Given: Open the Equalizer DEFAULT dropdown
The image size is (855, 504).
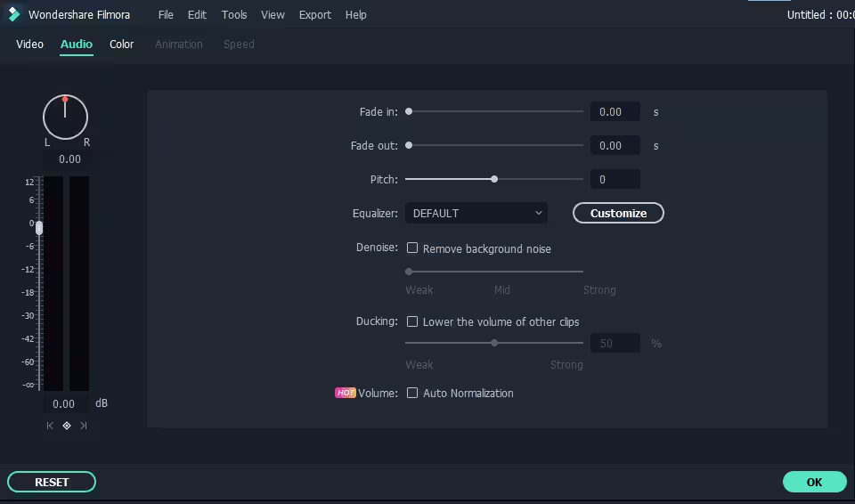Looking at the screenshot, I should tap(476, 213).
